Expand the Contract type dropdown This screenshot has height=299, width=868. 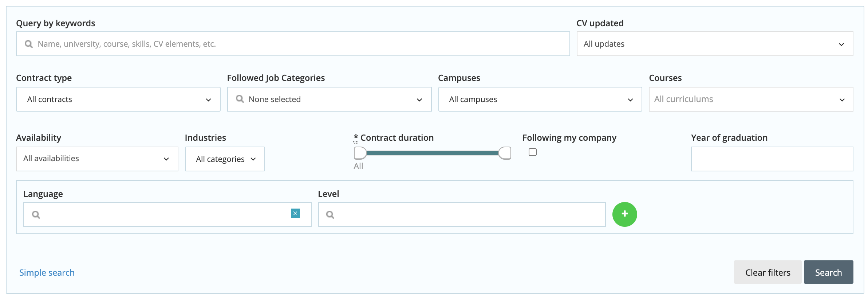pos(118,99)
